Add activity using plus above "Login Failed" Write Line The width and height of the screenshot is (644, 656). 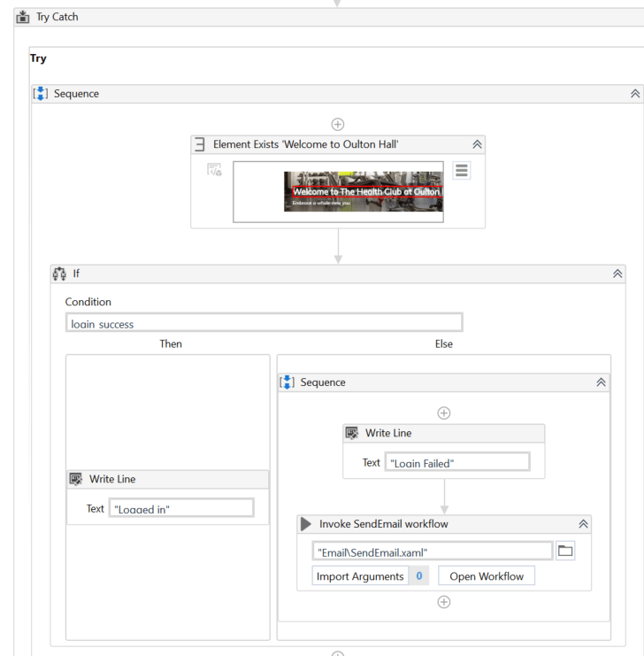(x=444, y=413)
